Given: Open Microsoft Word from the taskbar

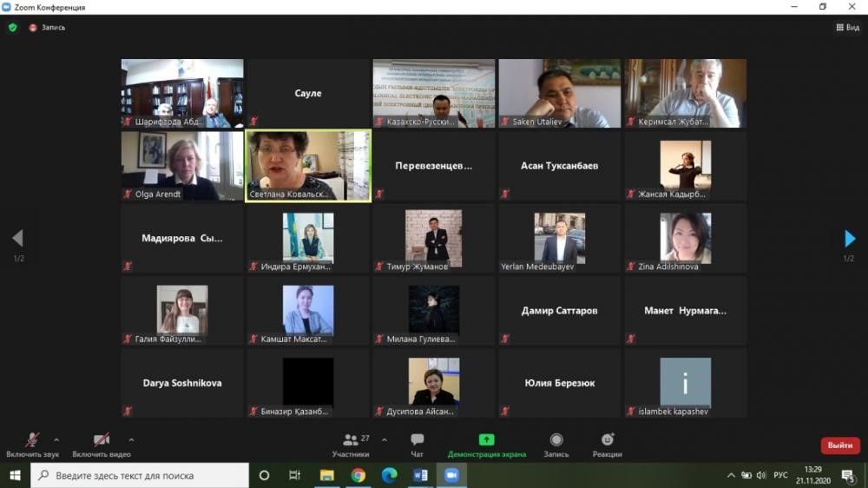Looking at the screenshot, I should point(420,475).
